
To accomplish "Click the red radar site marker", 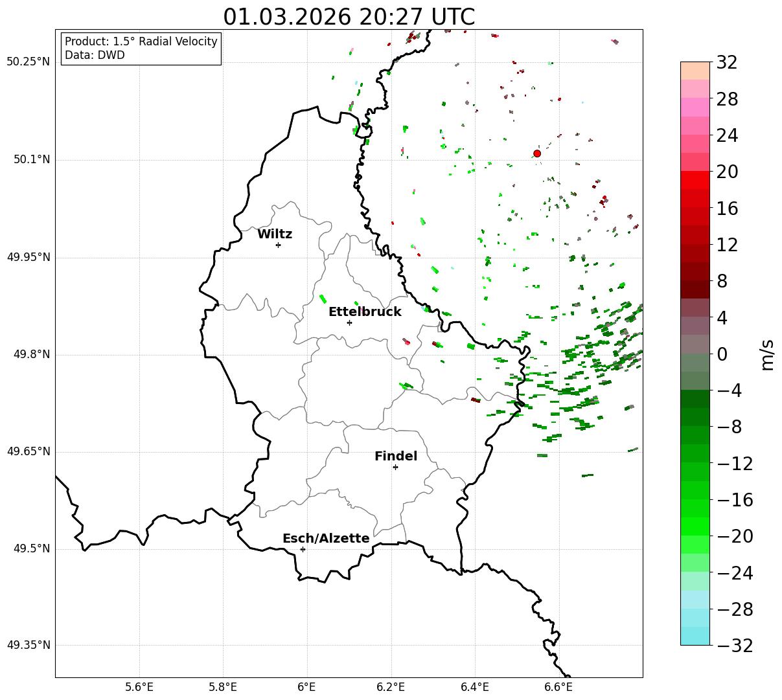I will tap(537, 153).
